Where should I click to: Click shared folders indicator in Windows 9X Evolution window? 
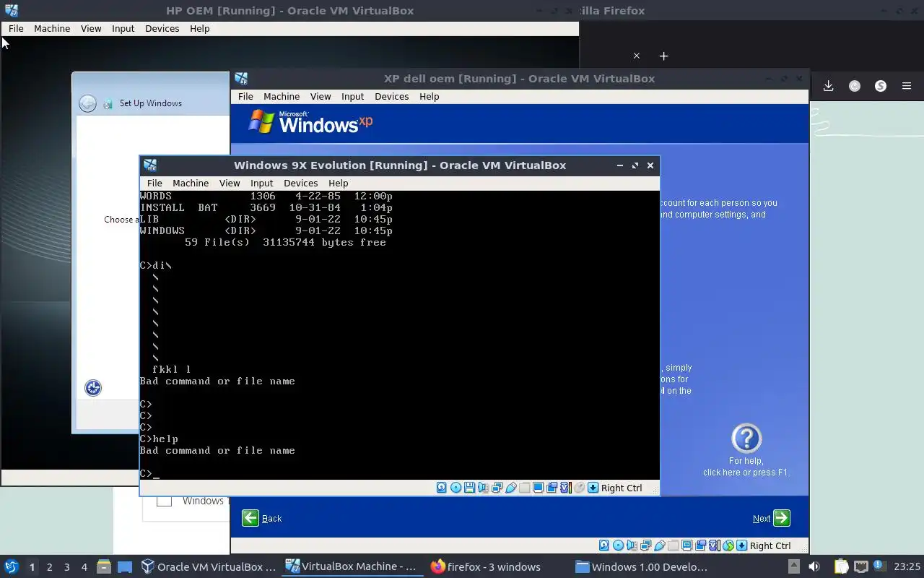pos(525,488)
